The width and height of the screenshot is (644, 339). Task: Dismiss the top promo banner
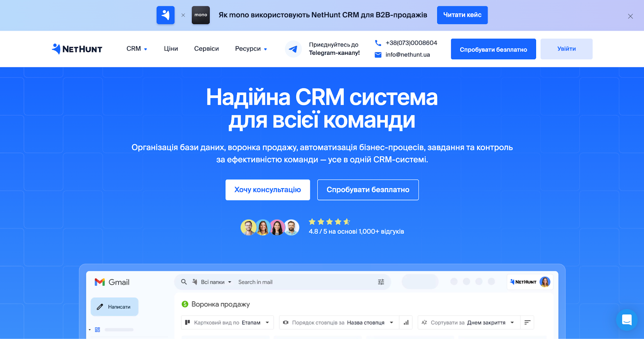pos(630,16)
